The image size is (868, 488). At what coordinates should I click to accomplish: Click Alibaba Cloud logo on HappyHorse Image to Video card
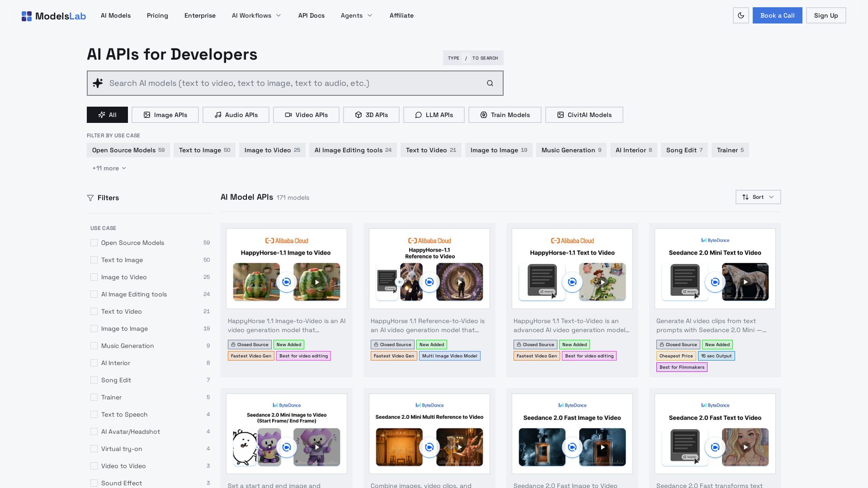(287, 241)
